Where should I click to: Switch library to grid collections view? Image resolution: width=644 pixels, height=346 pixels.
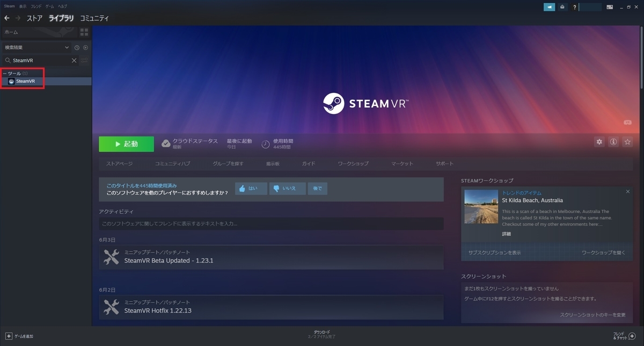pyautogui.click(x=84, y=32)
